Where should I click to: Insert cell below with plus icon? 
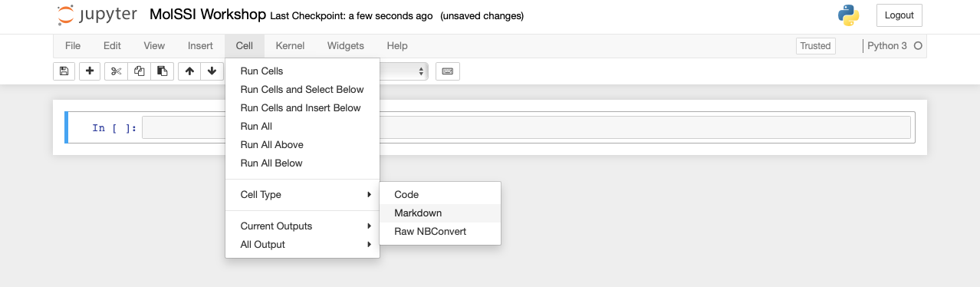[90, 71]
